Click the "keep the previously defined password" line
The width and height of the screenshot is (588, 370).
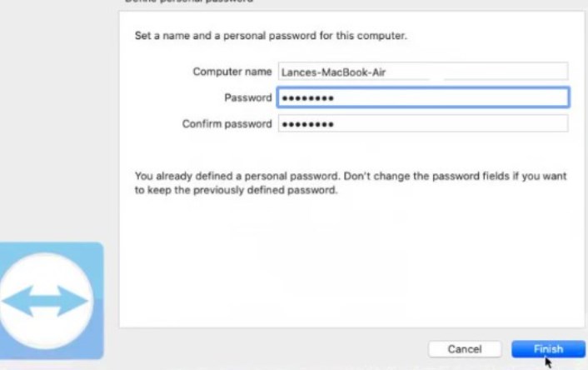[236, 190]
